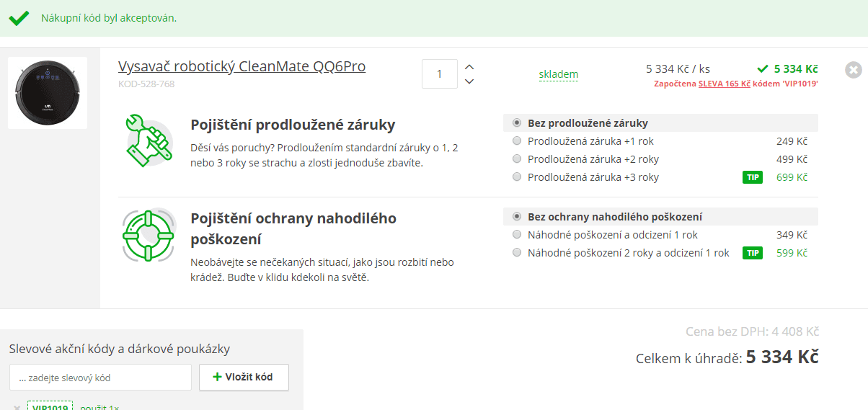Click the extended warranty wrench icon
The image size is (868, 410).
pyautogui.click(x=149, y=141)
